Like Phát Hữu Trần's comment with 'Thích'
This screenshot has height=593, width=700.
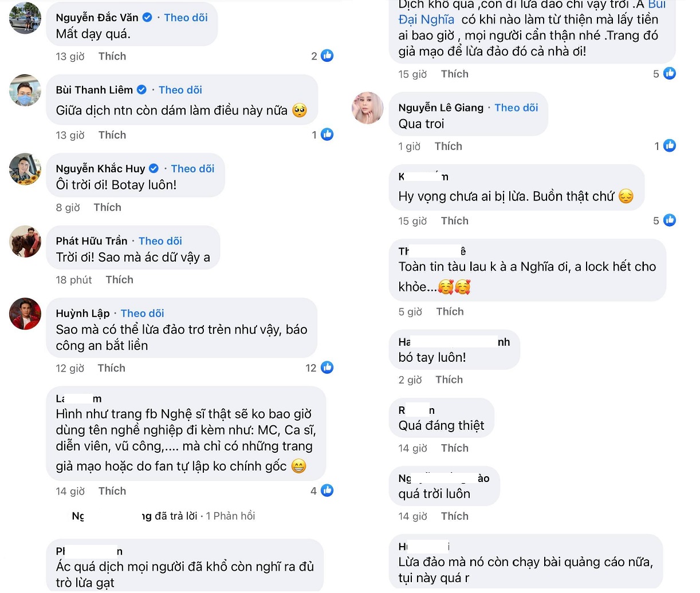click(119, 279)
